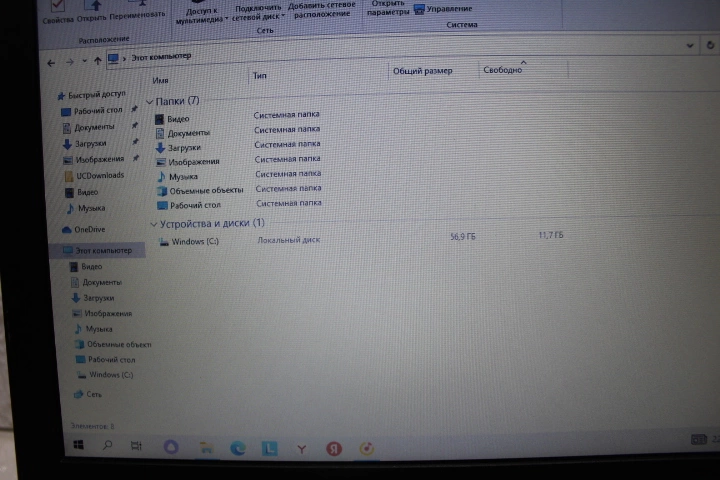Sort by the Свободно column header
720x480 pixels.
pyautogui.click(x=503, y=71)
